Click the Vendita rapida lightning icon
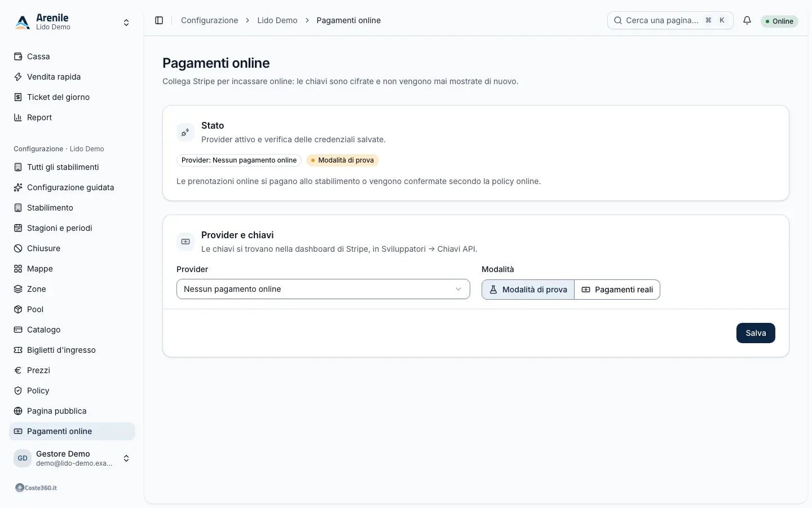 (18, 77)
